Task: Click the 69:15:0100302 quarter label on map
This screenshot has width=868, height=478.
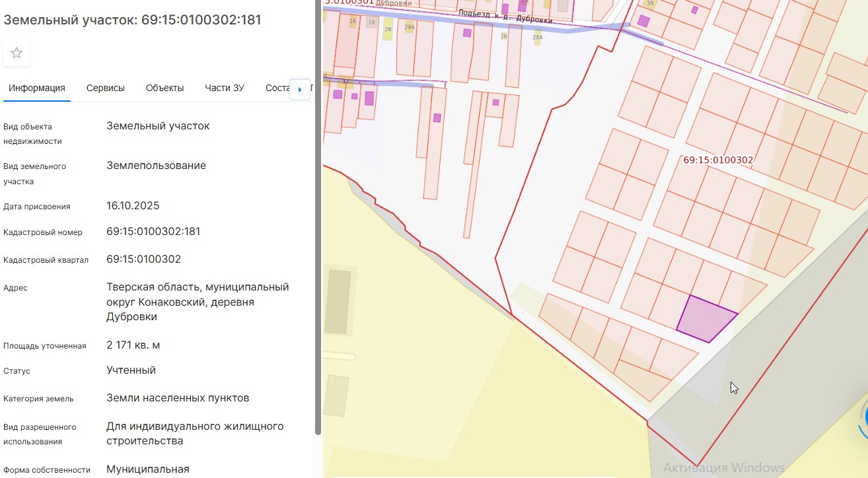Action: click(718, 160)
